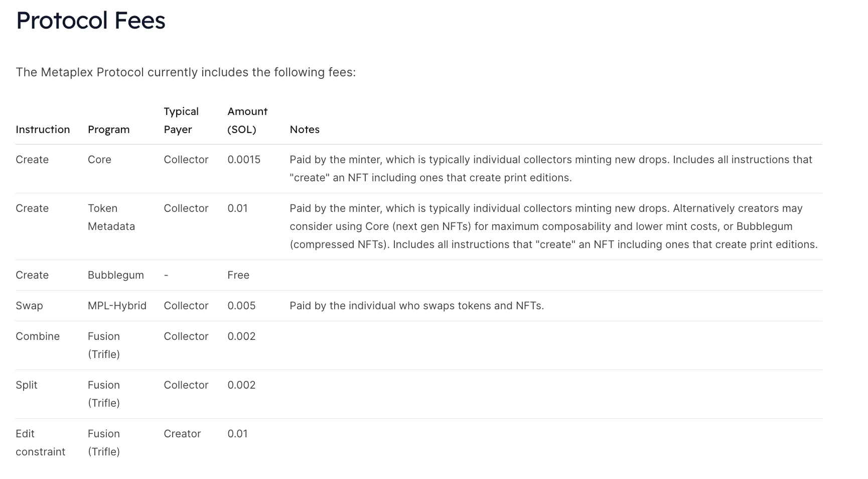Image resolution: width=868 pixels, height=479 pixels.
Task: Click the intro sentence about Metaplex Protocol fees
Action: 186,72
